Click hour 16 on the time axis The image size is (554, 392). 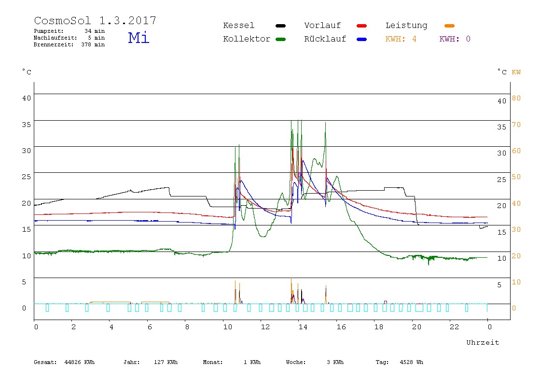pyautogui.click(x=341, y=327)
